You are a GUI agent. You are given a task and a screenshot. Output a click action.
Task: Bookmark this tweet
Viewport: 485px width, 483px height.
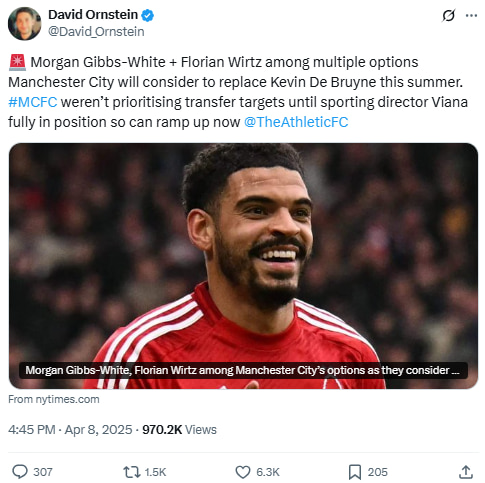pyautogui.click(x=355, y=472)
